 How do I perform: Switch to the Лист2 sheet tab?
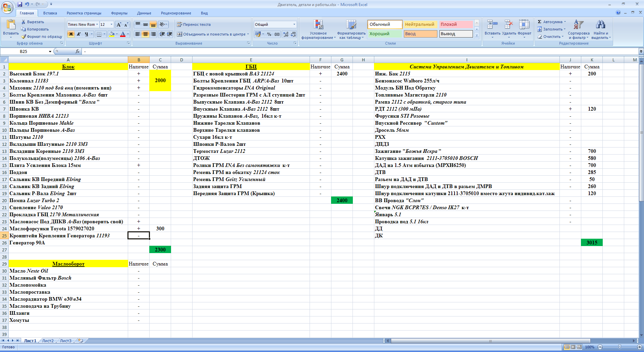point(48,341)
